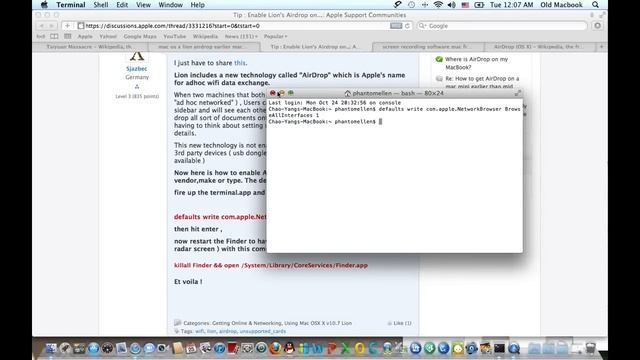Click the unsupported_cards tag
The height and width of the screenshot is (360, 640).
coord(262,331)
